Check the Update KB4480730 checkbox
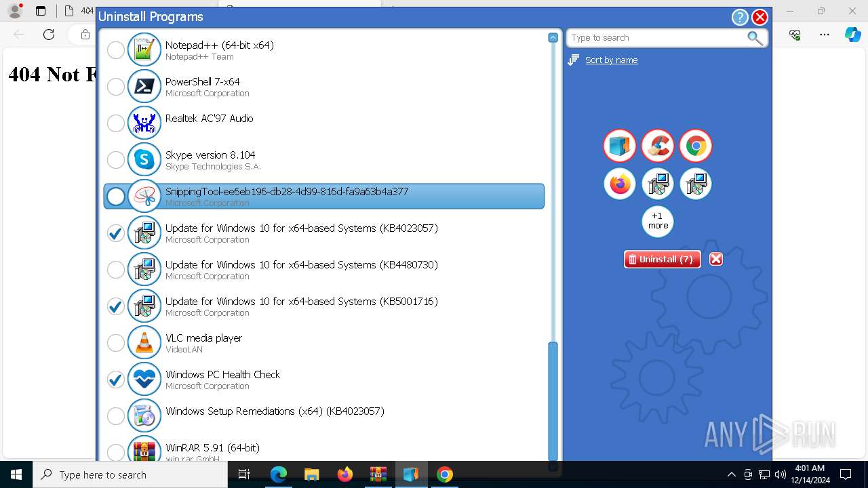 [x=116, y=269]
